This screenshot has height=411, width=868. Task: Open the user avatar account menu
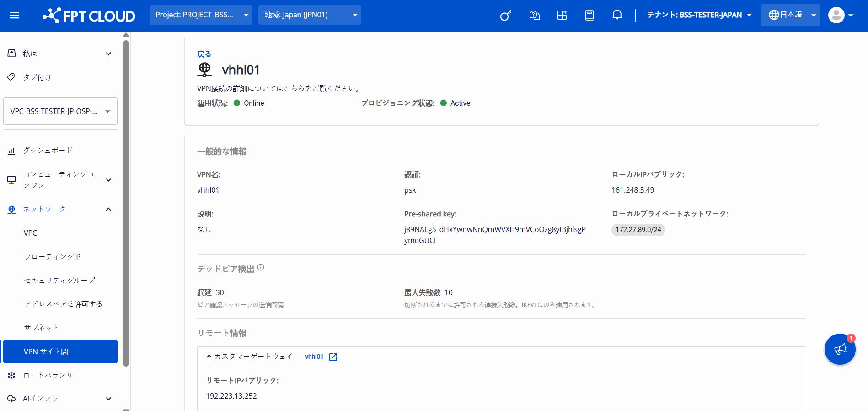841,15
